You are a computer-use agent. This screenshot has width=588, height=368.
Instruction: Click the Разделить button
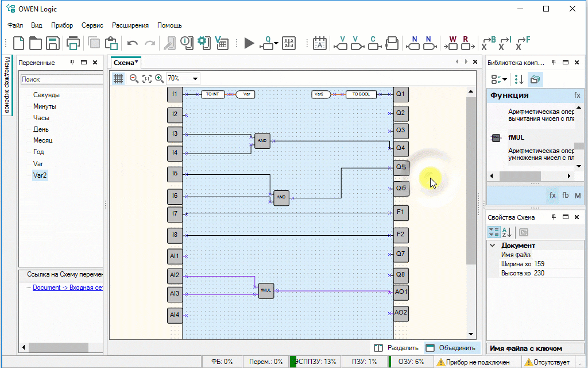(396, 348)
